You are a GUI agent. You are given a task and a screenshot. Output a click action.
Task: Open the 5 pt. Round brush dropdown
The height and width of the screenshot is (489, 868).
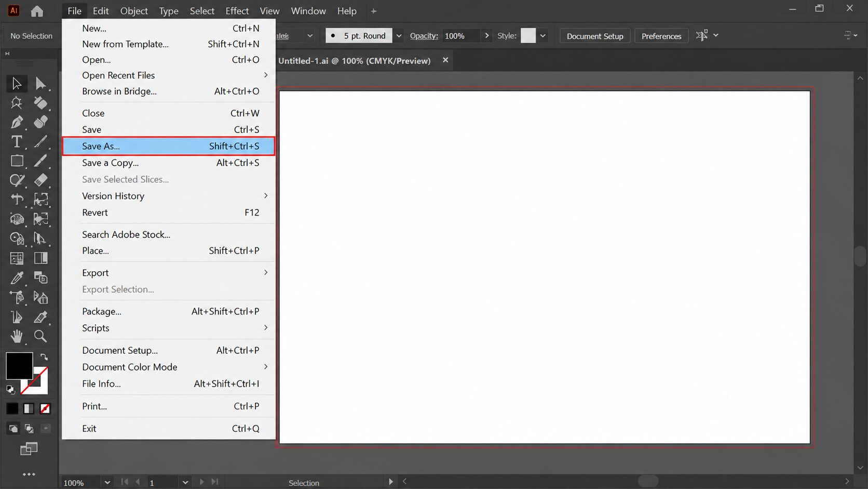point(399,36)
